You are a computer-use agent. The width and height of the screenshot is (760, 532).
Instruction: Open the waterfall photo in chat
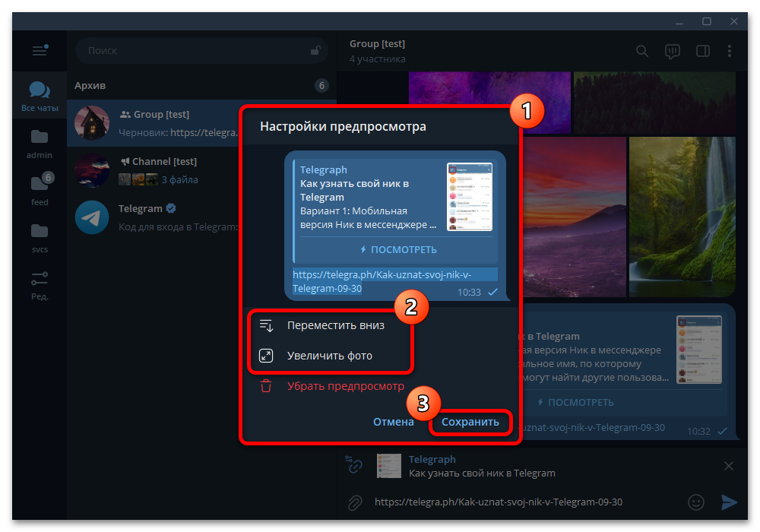[682, 217]
